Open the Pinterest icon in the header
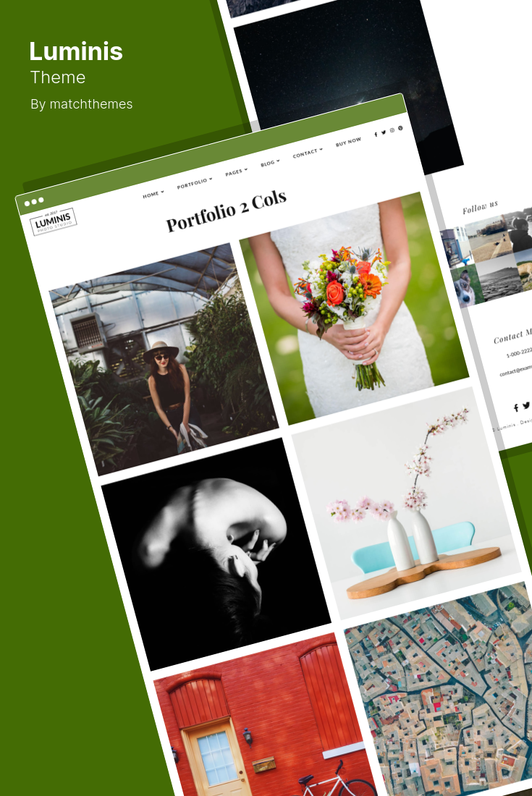Screen dimensions: 532x796 [400, 128]
